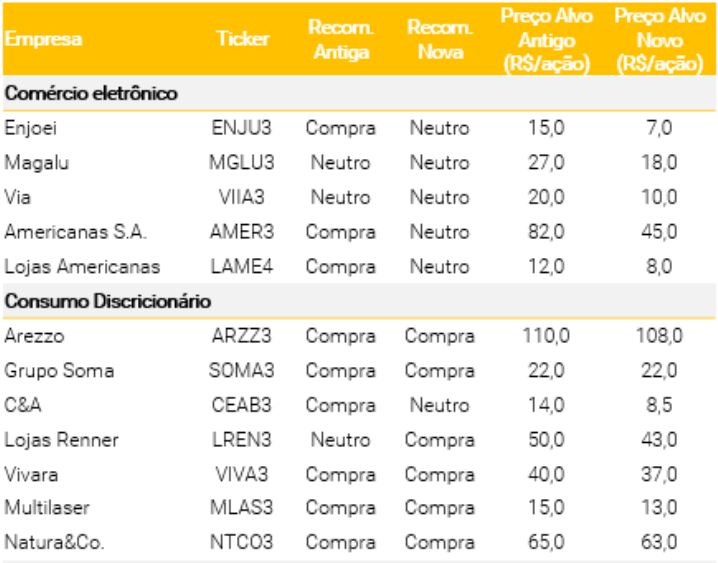
Task: Click the Preço Alvo Novo header
Action: (x=660, y=40)
